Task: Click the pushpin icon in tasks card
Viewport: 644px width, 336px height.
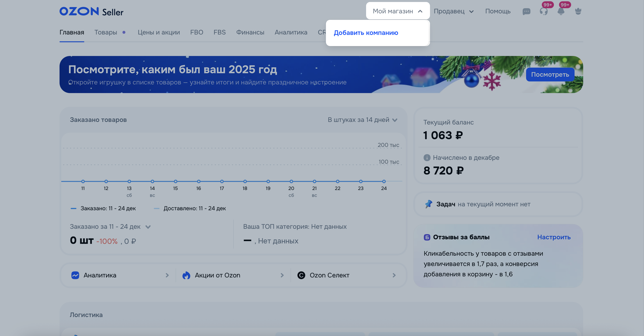Action: (429, 204)
